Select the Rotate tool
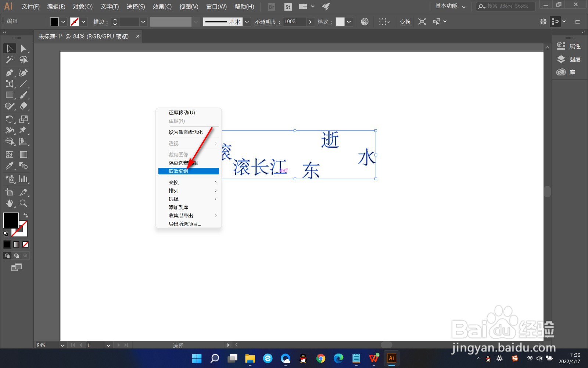This screenshot has width=588, height=368. coord(10,119)
